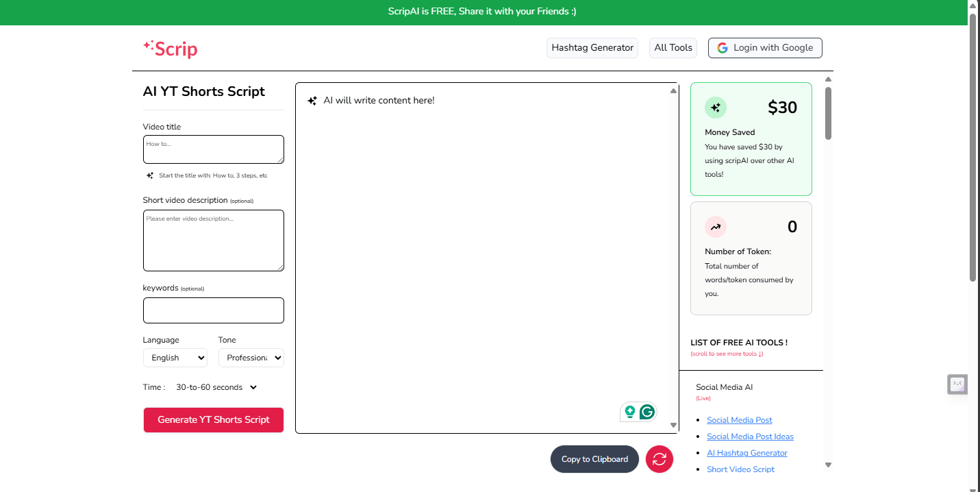Click the 'Social Media AI' section label

(x=724, y=387)
